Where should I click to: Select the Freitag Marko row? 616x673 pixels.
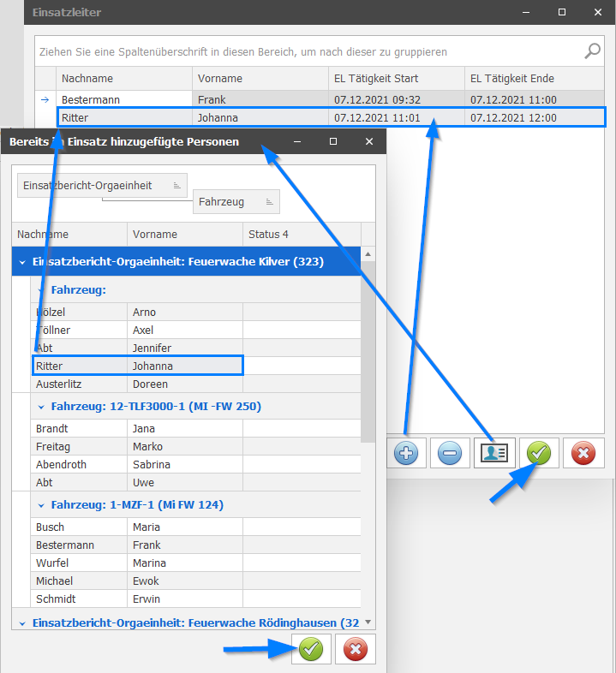click(x=137, y=446)
